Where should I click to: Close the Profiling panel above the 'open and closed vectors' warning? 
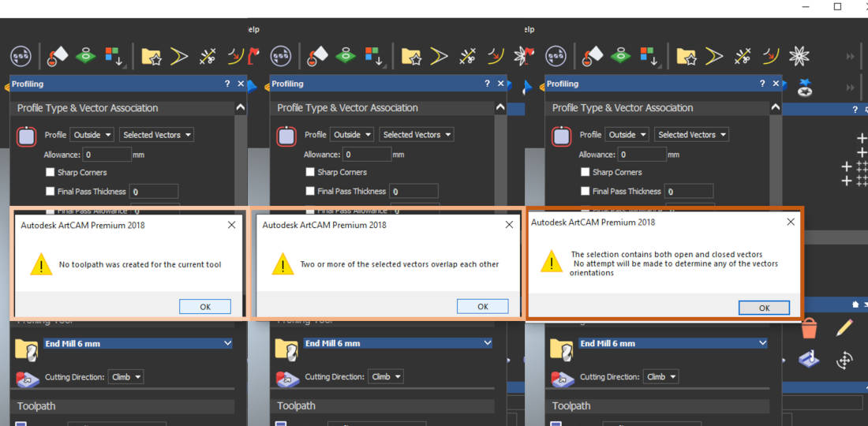(x=776, y=84)
